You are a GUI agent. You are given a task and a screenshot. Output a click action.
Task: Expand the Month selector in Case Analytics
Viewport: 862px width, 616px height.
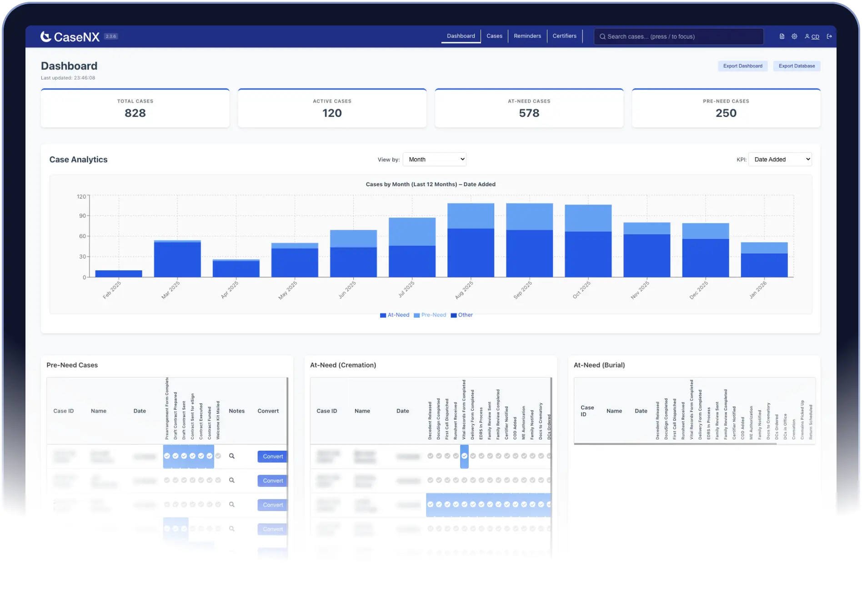point(434,159)
